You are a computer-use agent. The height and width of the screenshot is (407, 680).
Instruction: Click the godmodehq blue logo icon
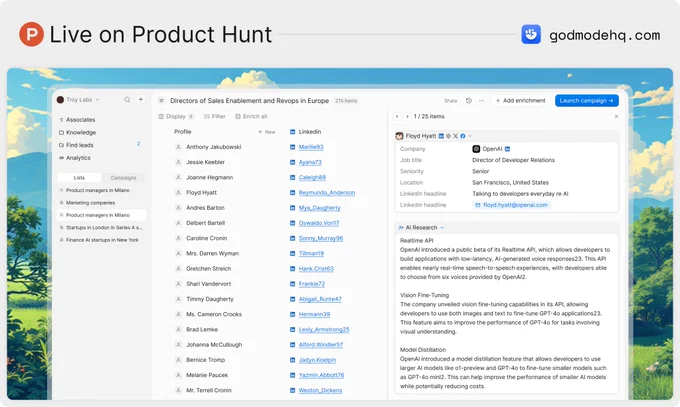pyautogui.click(x=531, y=34)
